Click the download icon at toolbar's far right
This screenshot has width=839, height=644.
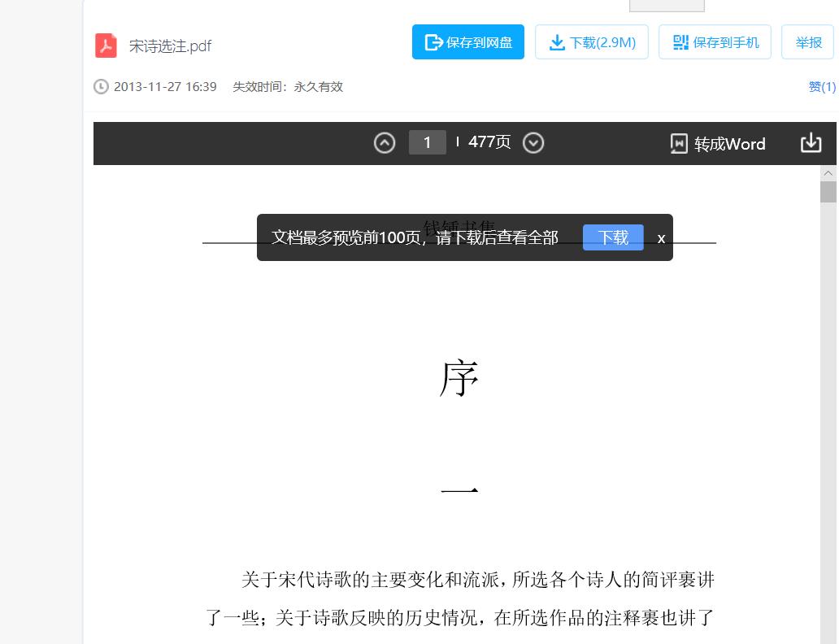(x=811, y=142)
